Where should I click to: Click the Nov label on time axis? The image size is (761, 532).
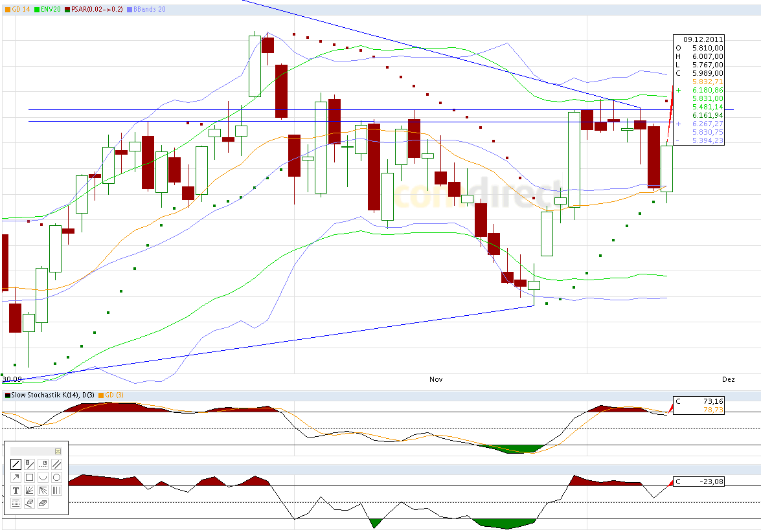[x=435, y=380]
